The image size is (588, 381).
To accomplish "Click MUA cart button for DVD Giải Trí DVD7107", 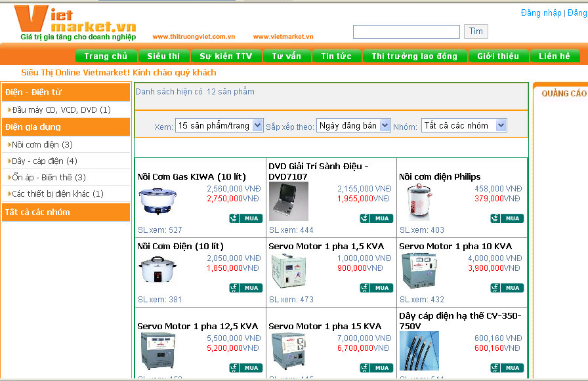I will (x=376, y=218).
